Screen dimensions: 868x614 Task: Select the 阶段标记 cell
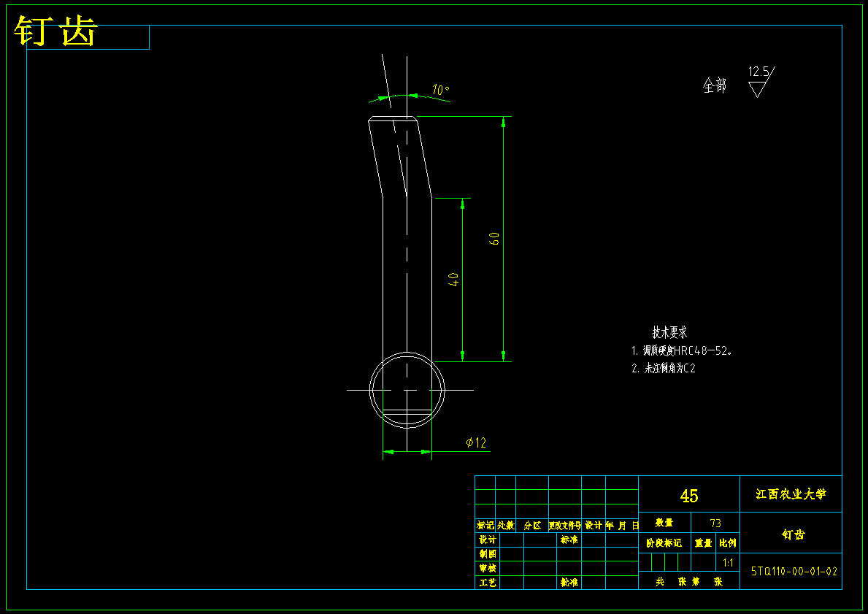(664, 543)
